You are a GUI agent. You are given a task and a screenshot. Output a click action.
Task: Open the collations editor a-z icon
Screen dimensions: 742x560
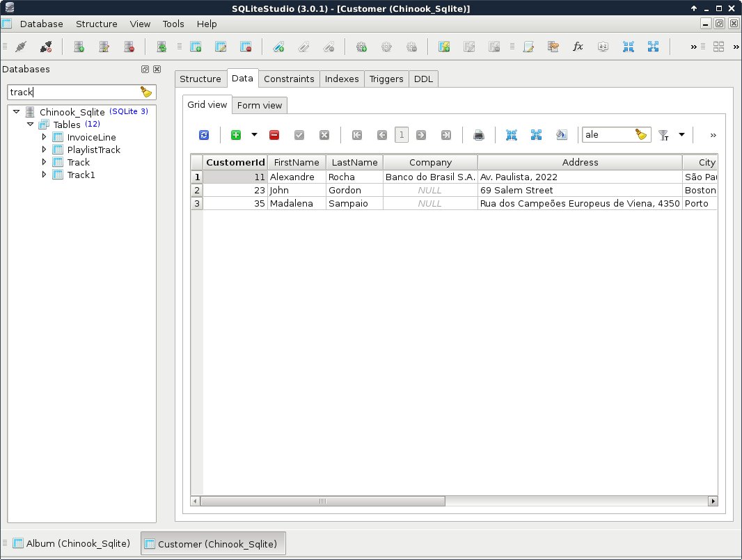[x=603, y=47]
